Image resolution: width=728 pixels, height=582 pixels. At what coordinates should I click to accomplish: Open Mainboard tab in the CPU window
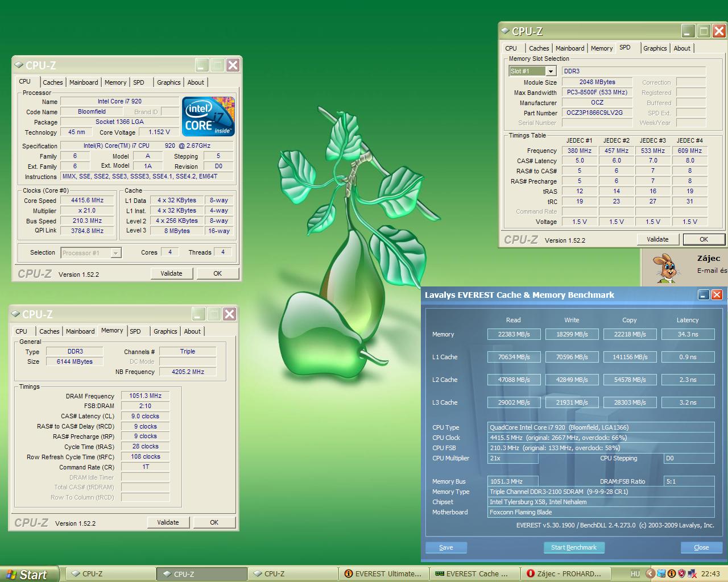click(84, 82)
